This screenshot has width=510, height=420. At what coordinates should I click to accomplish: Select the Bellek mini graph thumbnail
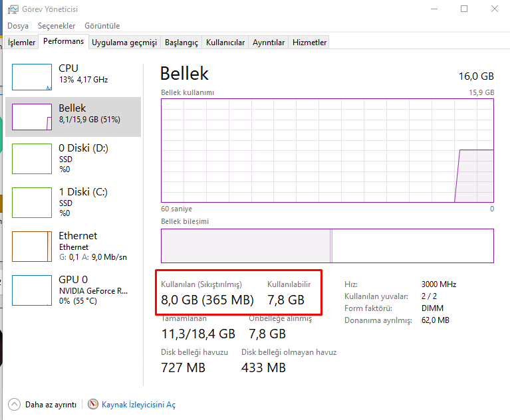click(x=32, y=117)
